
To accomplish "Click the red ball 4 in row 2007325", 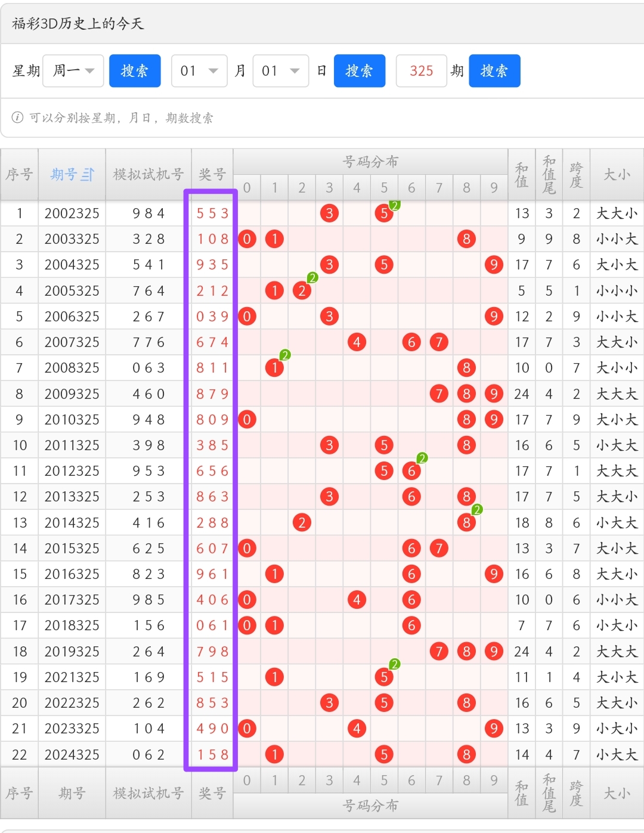I will (357, 342).
